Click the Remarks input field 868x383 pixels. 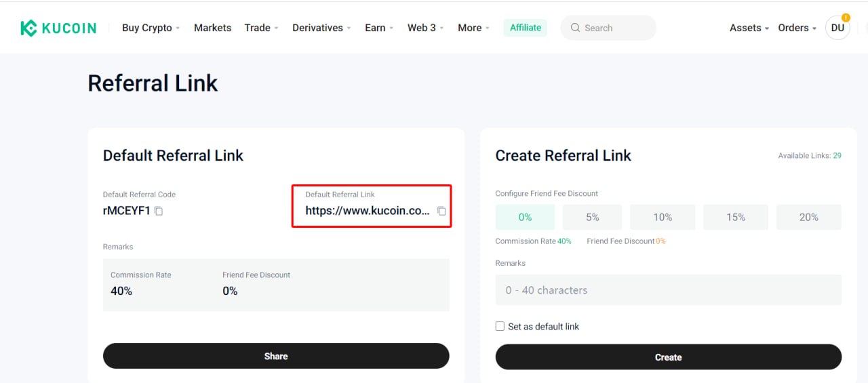click(x=668, y=290)
